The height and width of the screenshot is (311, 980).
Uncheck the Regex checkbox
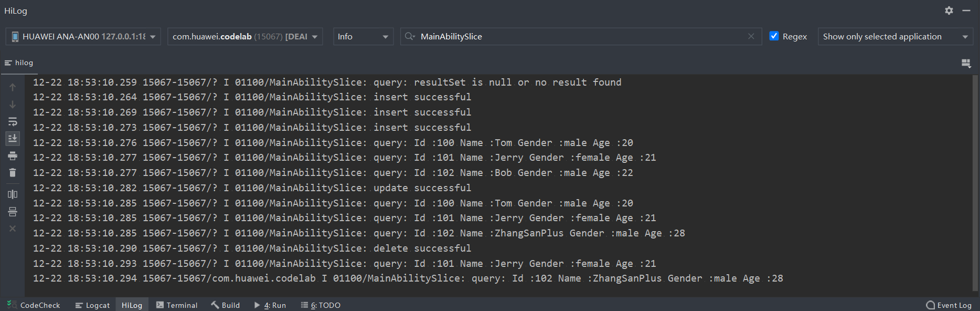click(x=774, y=36)
